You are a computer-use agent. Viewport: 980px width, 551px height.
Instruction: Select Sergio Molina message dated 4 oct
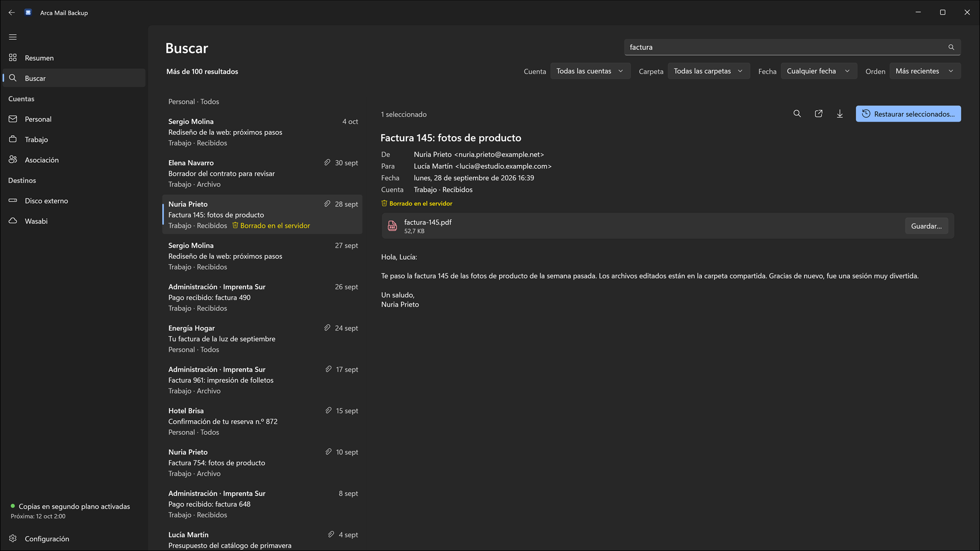[262, 132]
